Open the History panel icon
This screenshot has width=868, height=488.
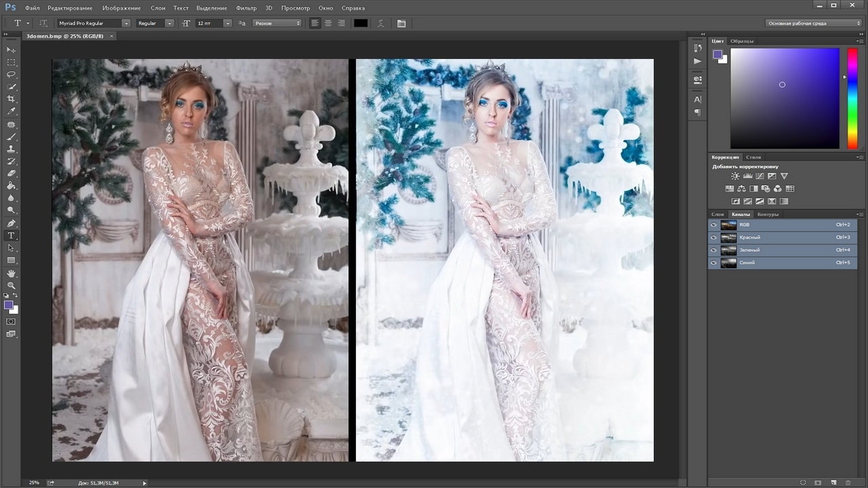click(698, 48)
